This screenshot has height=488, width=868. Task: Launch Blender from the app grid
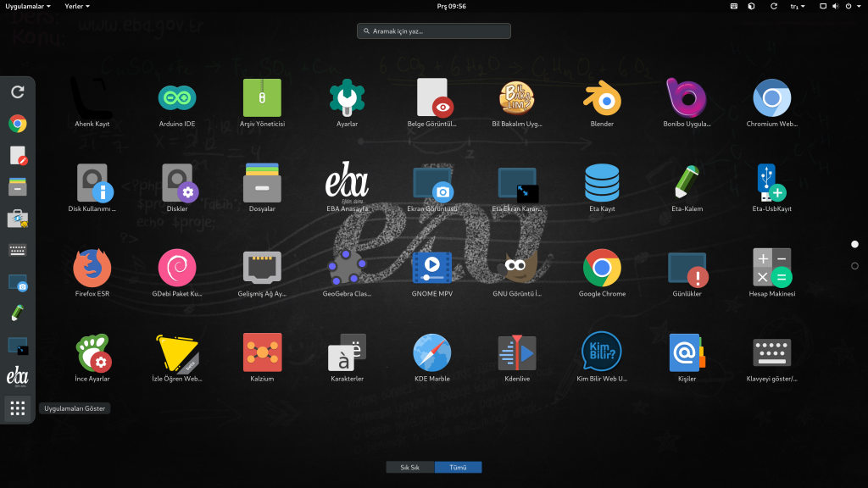(602, 103)
